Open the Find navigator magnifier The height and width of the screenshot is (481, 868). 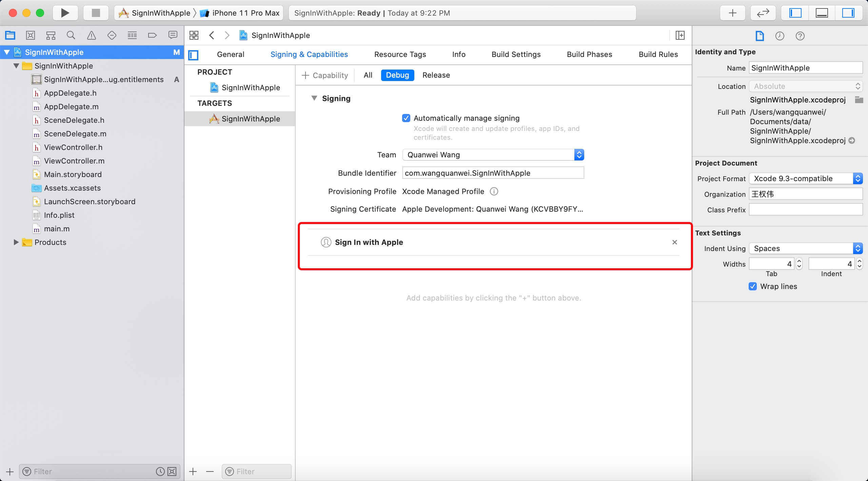point(71,35)
